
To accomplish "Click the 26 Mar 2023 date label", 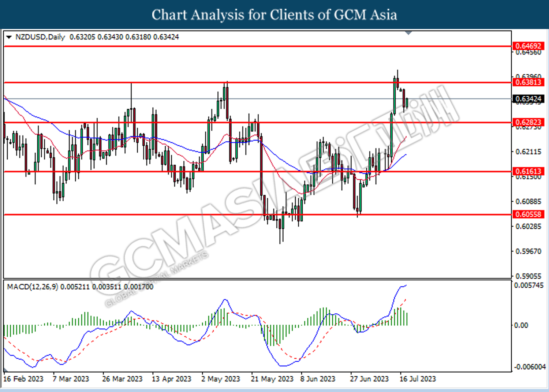I will click(122, 379).
